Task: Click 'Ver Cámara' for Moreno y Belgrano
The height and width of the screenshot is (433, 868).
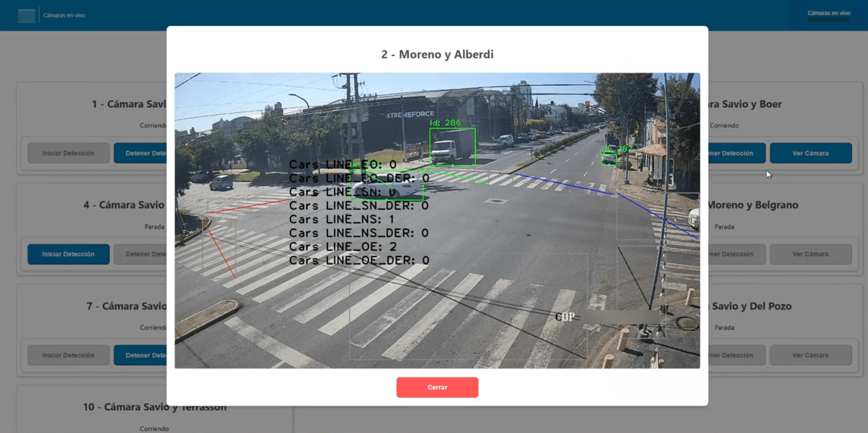Action: [810, 254]
